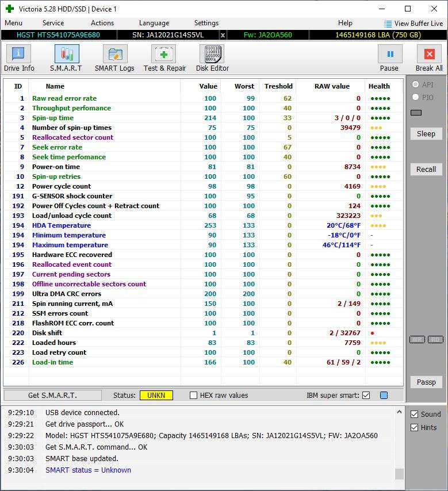Select the Load-in time row
The width and height of the screenshot is (448, 491).
tap(203, 362)
